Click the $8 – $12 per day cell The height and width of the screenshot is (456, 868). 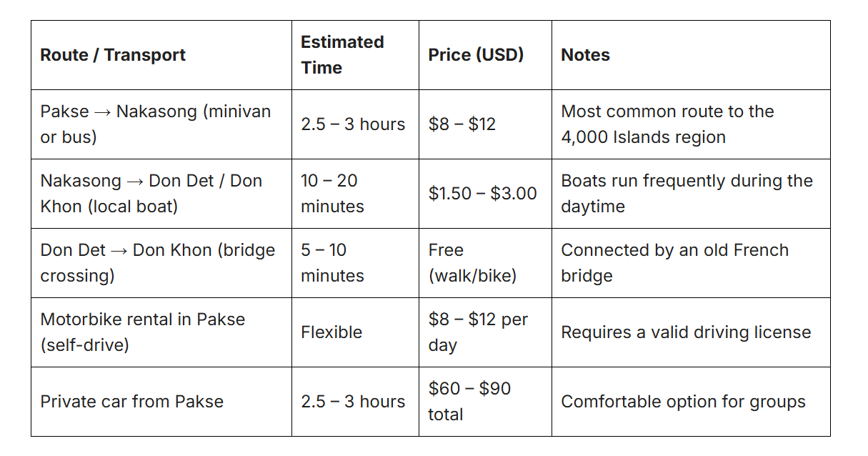[485, 332]
